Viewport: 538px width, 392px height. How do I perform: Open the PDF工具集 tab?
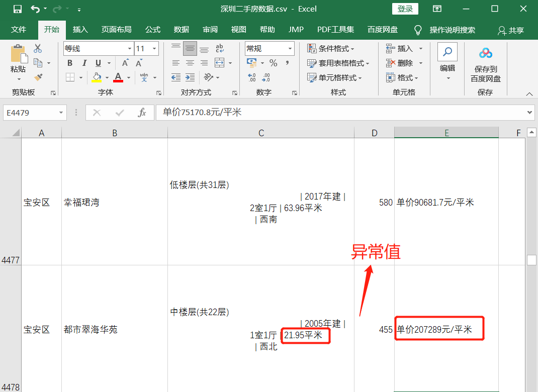tap(335, 29)
